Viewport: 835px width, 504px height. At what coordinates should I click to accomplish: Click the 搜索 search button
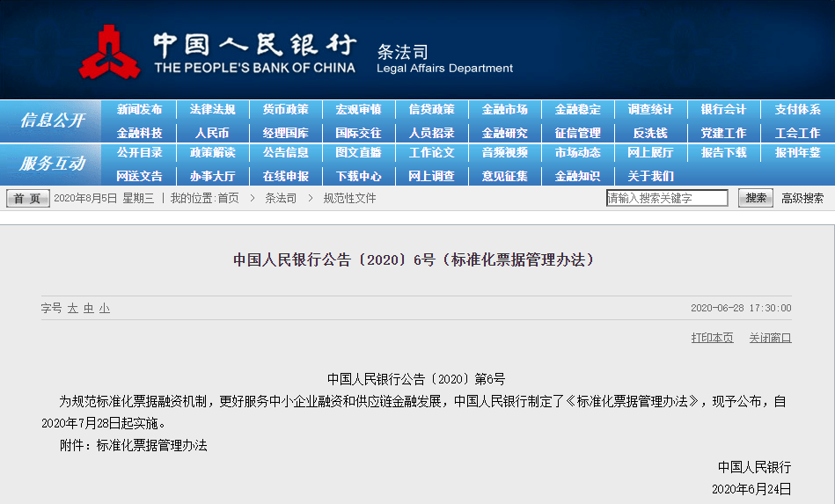point(756,198)
